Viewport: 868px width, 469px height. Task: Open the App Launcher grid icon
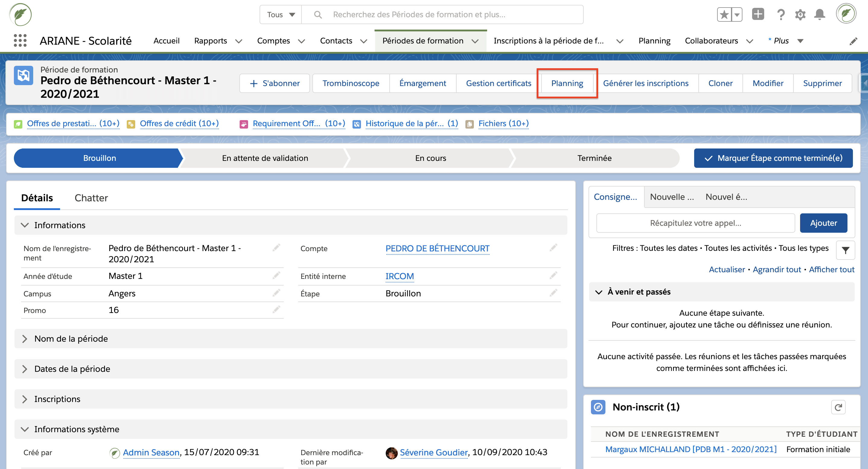pyautogui.click(x=20, y=41)
